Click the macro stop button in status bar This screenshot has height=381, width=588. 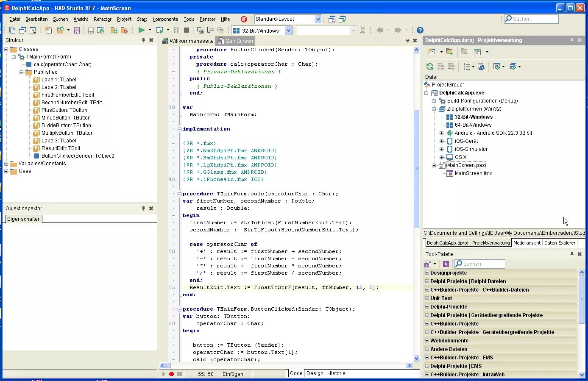(179, 374)
